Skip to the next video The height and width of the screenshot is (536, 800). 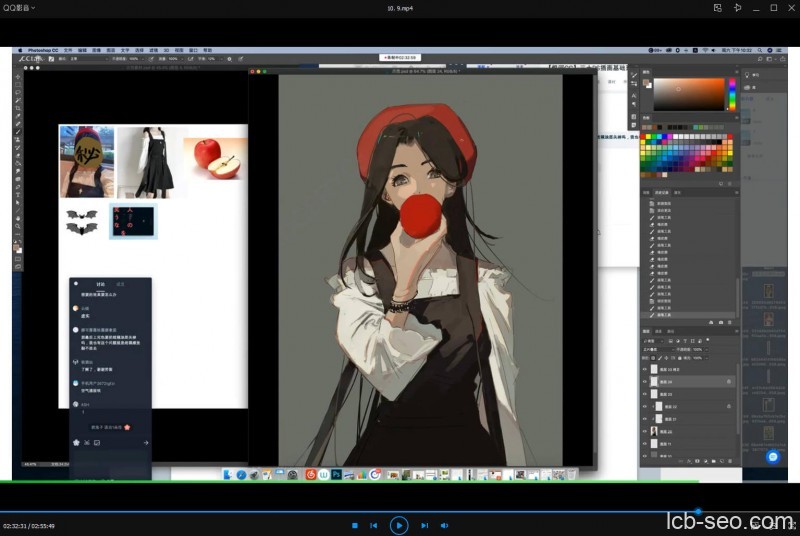point(424,525)
